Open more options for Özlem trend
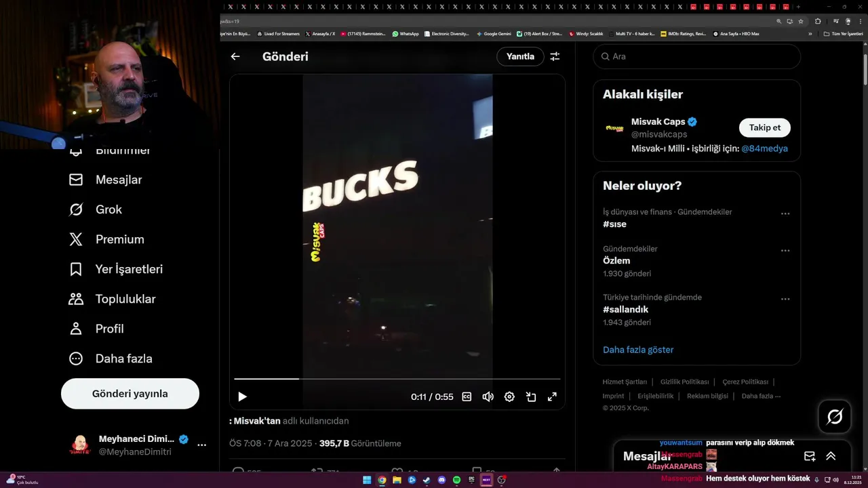The image size is (868, 488). pyautogui.click(x=785, y=250)
